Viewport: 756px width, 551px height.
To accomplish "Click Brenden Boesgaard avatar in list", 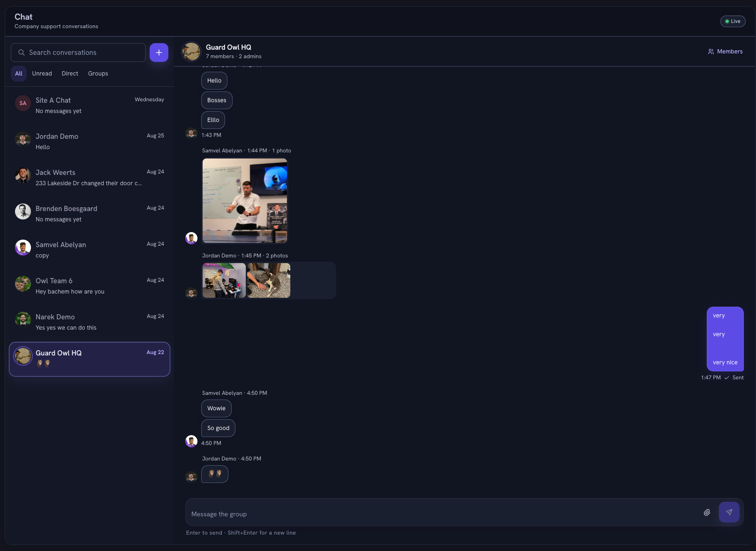I will pyautogui.click(x=23, y=211).
